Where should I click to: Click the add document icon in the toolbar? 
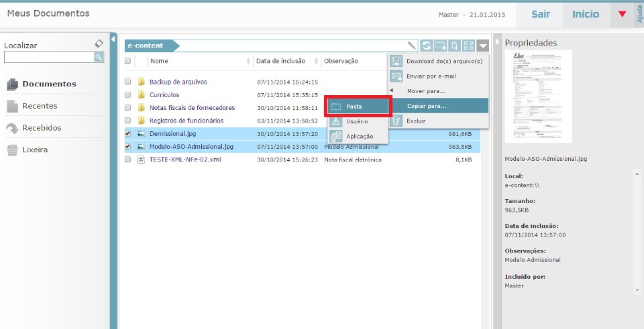454,46
